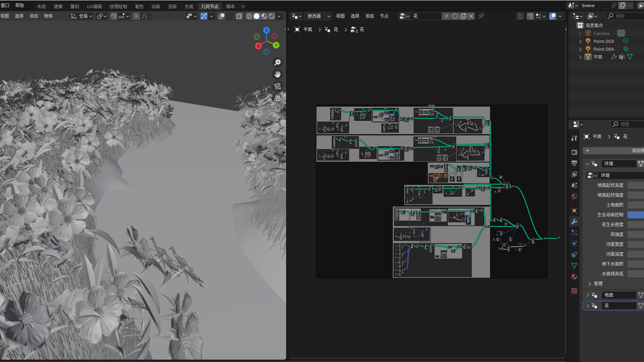The height and width of the screenshot is (362, 644).
Task: Click the zoom view magnifier icon
Action: pyautogui.click(x=278, y=63)
